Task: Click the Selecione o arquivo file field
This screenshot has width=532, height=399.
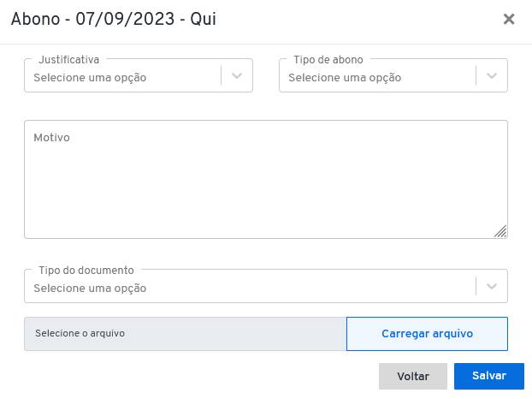Action: 186,334
